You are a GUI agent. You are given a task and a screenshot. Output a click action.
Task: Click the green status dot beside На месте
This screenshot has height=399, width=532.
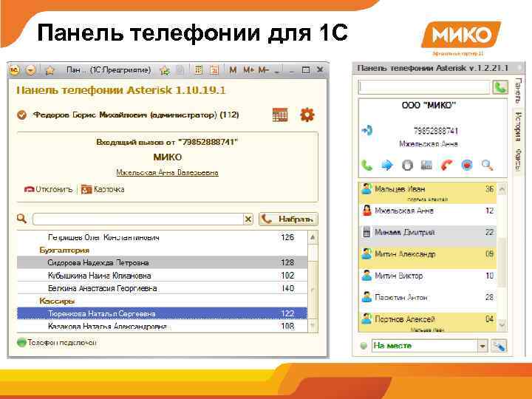click(x=364, y=346)
